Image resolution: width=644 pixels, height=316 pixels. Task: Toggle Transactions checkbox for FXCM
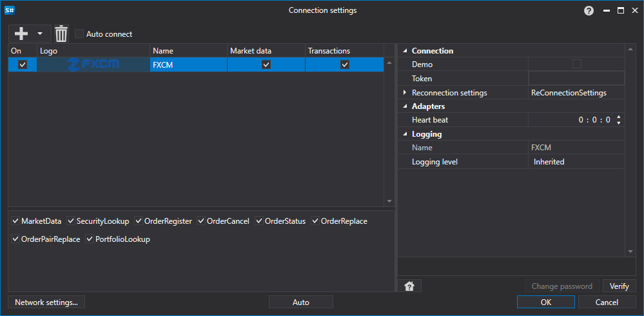345,64
